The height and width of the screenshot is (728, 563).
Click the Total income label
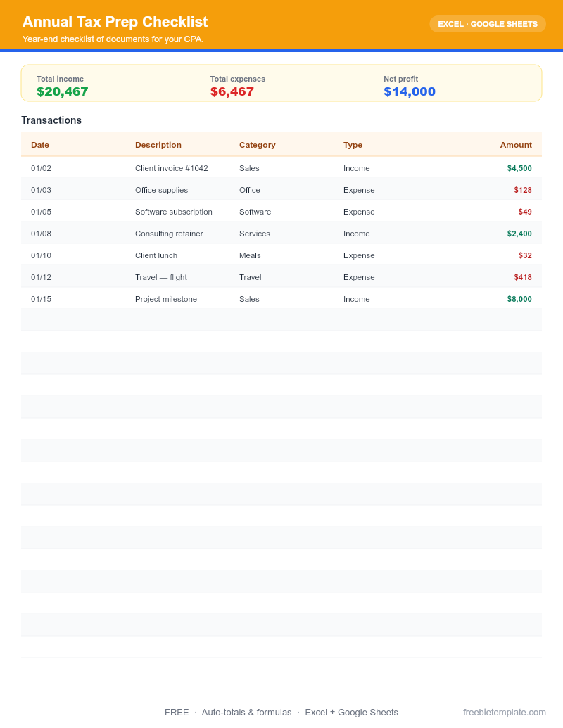pos(60,79)
